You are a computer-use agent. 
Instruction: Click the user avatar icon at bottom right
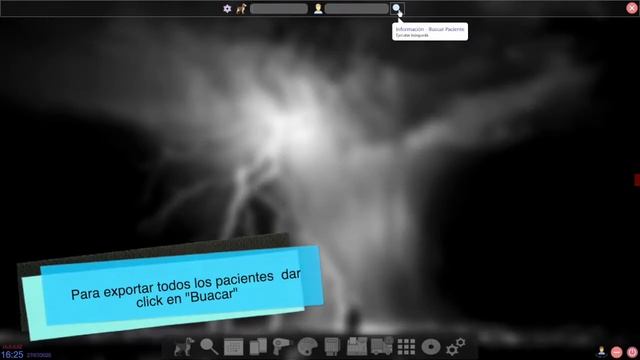pos(602,351)
